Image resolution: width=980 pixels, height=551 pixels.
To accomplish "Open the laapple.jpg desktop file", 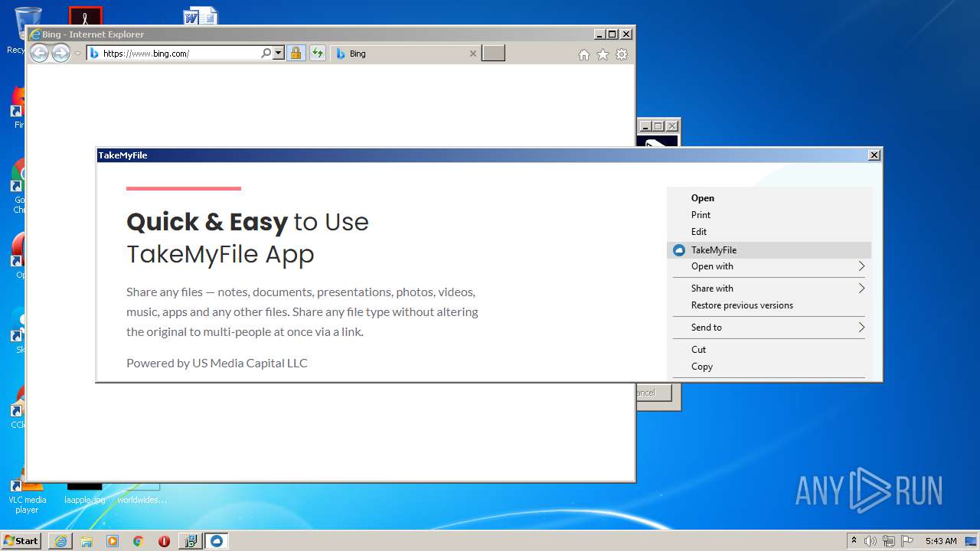I will click(84, 494).
